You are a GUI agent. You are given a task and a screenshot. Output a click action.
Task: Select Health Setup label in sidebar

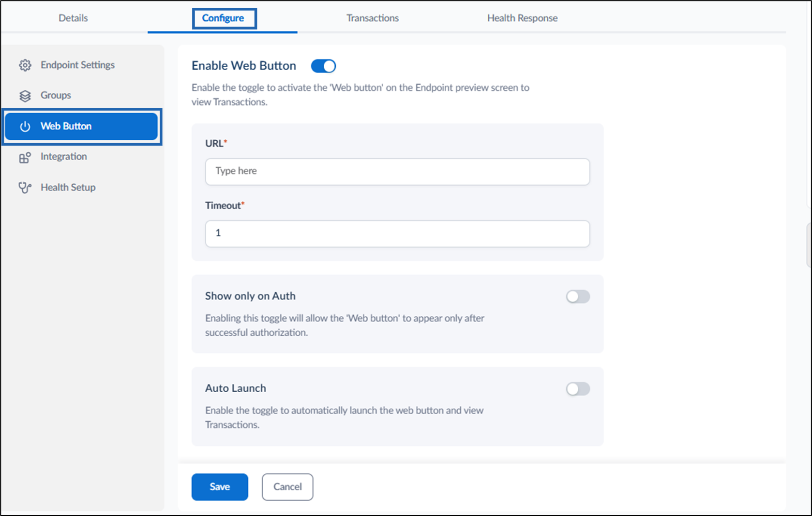point(68,187)
